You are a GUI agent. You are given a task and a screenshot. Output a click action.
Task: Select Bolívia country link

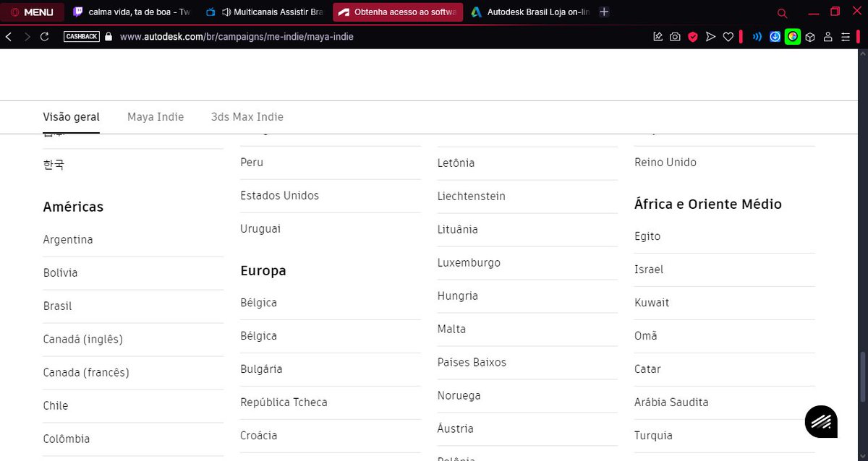click(61, 273)
